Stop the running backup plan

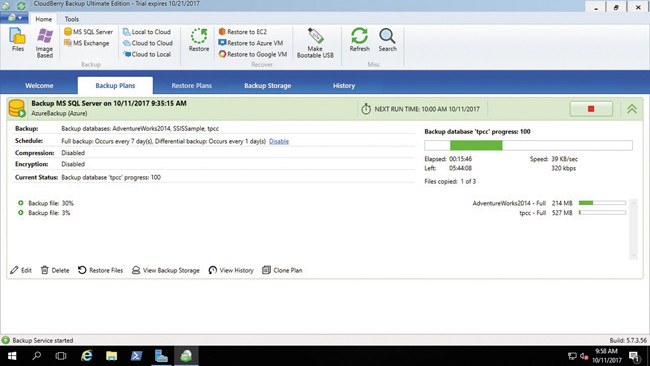pos(591,109)
